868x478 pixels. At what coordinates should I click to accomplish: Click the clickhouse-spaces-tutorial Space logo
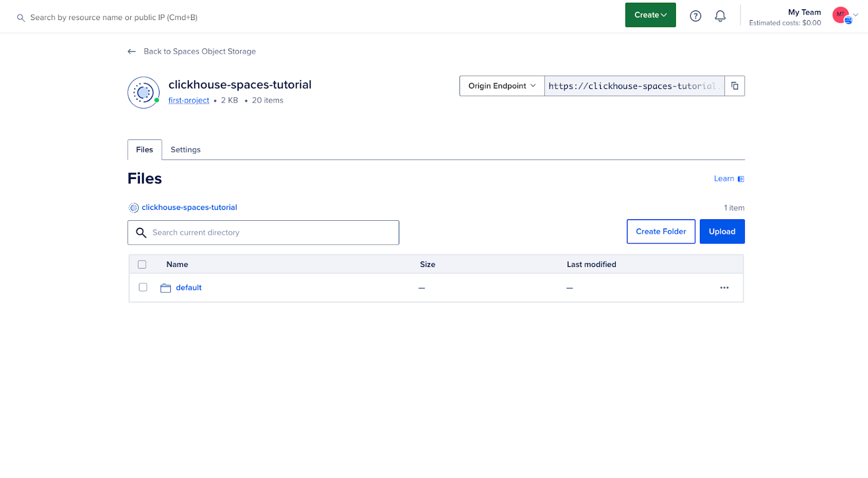(143, 93)
